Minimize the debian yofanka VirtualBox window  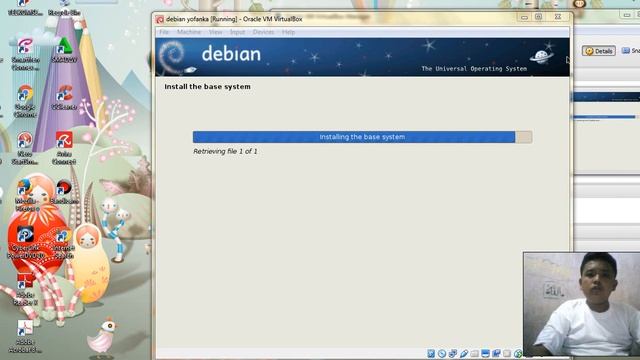524,17
